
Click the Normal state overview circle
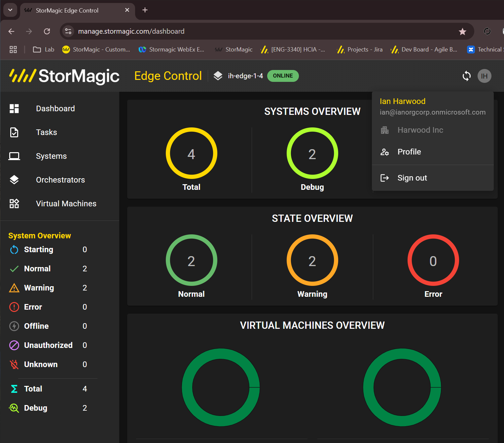pos(192,260)
